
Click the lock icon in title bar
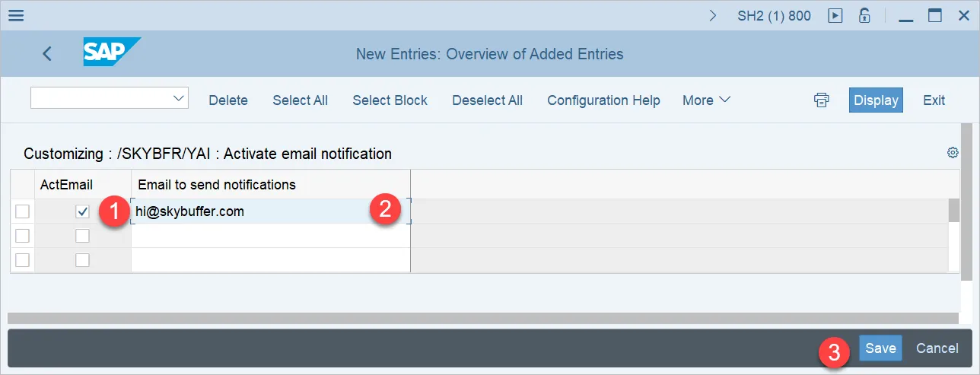864,15
